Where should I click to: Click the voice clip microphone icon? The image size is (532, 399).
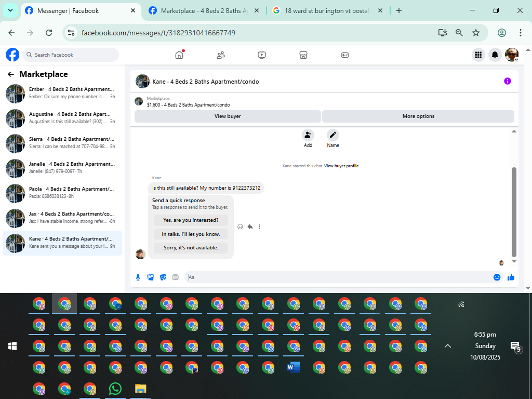138,277
